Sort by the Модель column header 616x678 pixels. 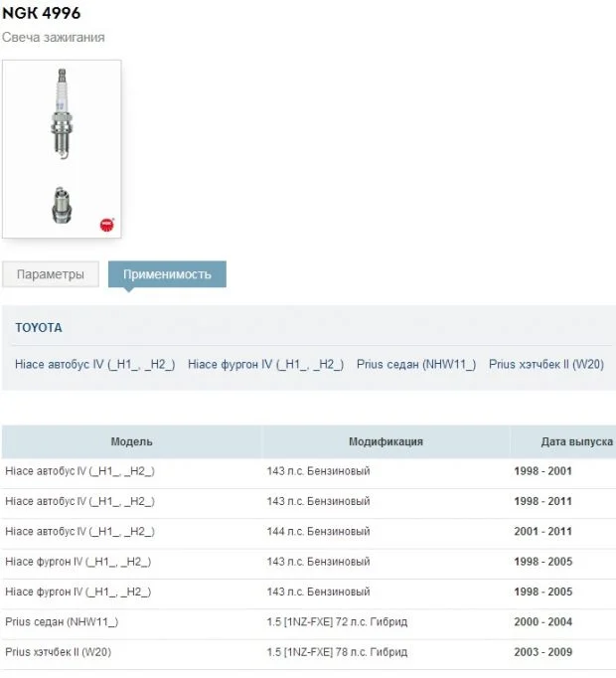coord(131,441)
